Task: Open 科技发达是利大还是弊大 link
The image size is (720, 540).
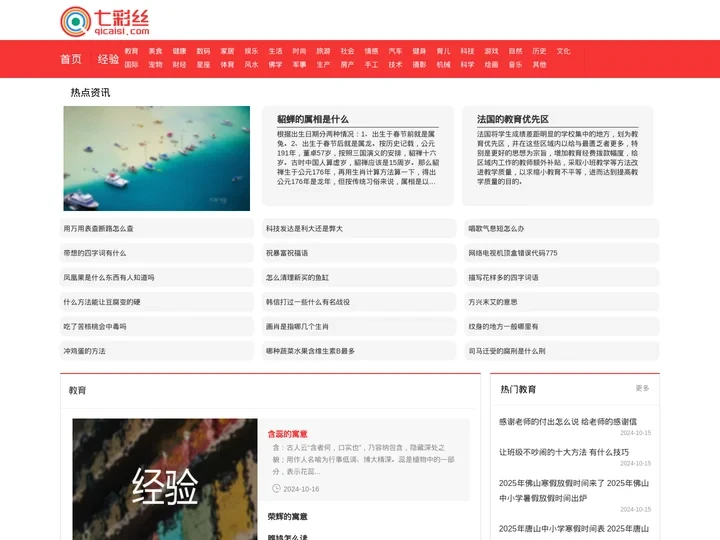Action: coord(304,229)
